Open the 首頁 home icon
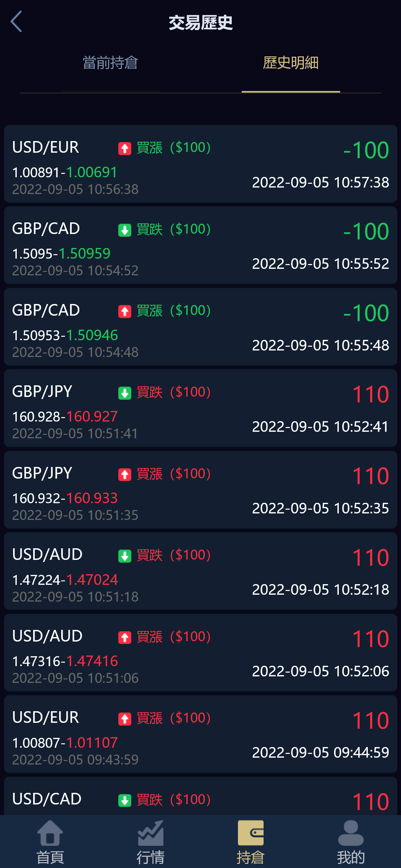This screenshot has height=868, width=401. [x=50, y=833]
